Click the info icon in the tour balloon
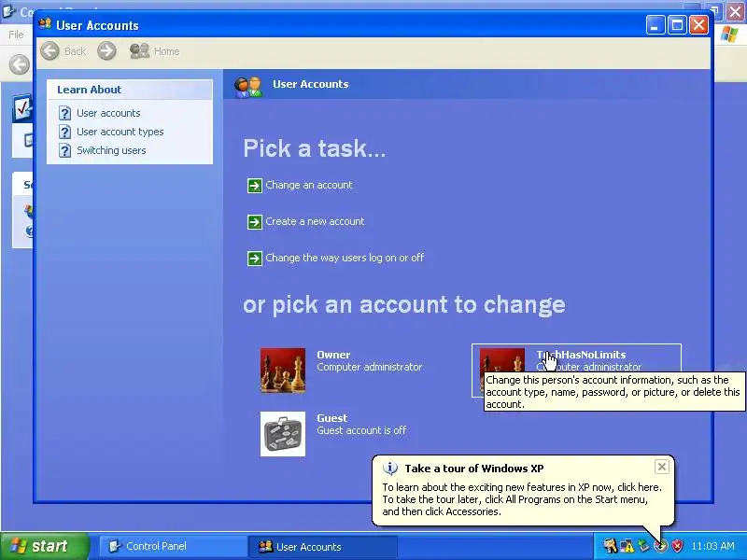Viewport: 747px width, 560px height. pyautogui.click(x=390, y=469)
